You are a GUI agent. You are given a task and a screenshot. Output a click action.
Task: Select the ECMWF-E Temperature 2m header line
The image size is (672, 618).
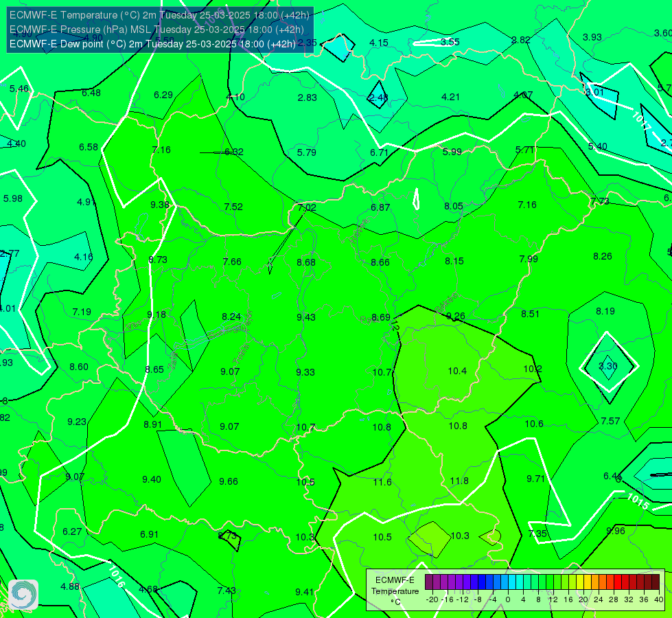(x=159, y=15)
